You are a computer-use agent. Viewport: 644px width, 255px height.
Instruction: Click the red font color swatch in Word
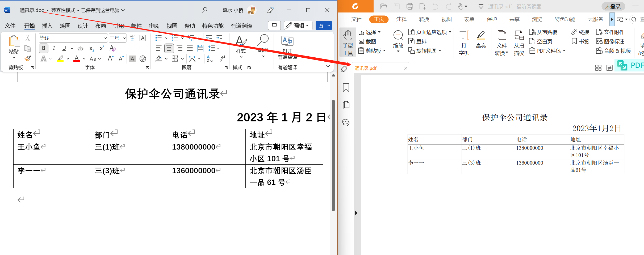pyautogui.click(x=76, y=59)
